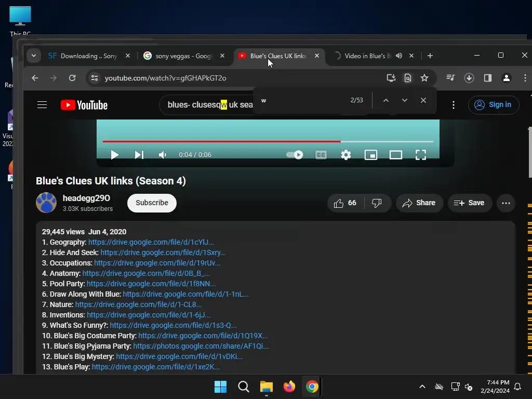Open the Anatomy Drive link
This screenshot has width=532, height=399.
pos(146,273)
